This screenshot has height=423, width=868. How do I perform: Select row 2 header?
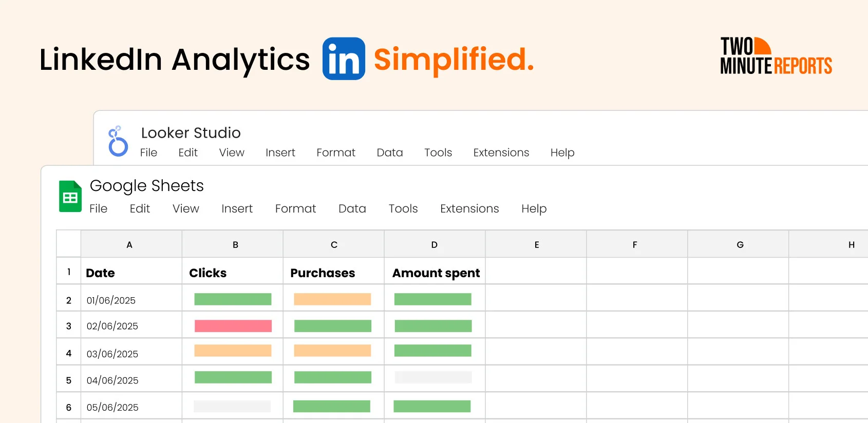pyautogui.click(x=68, y=298)
